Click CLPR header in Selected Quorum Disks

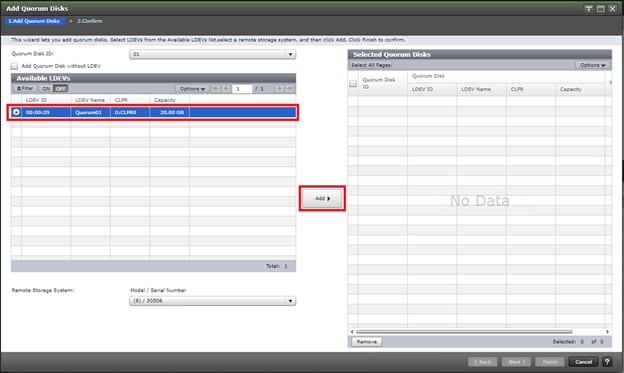pos(530,89)
